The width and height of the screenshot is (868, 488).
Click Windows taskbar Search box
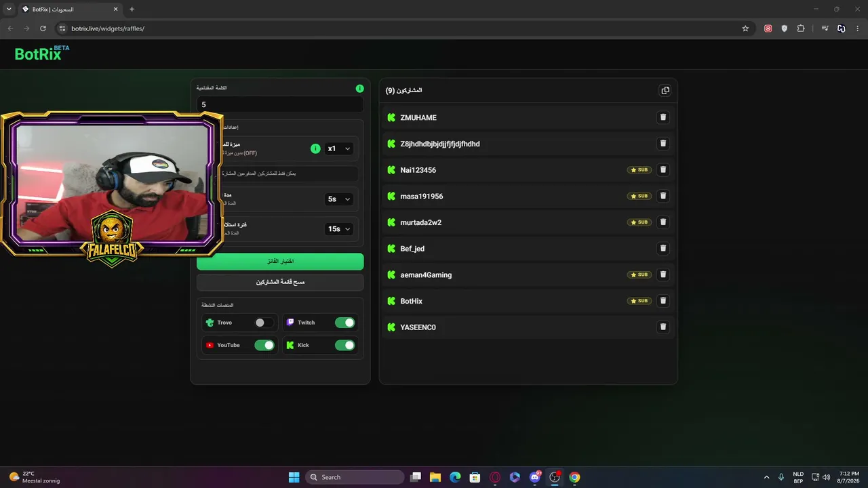(355, 477)
